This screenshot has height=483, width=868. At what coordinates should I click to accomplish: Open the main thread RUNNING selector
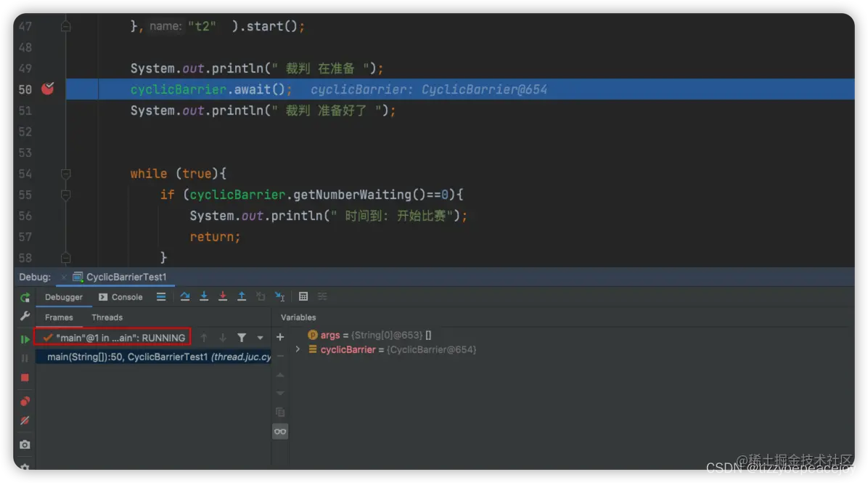113,337
